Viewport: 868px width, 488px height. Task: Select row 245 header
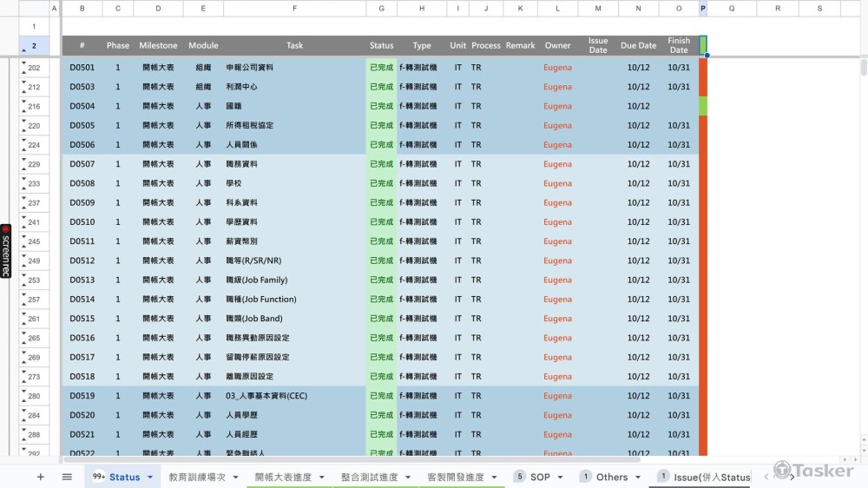pyautogui.click(x=34, y=241)
